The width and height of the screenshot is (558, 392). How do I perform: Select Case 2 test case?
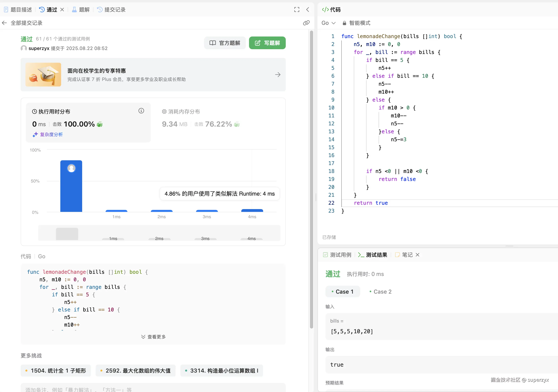(380, 291)
